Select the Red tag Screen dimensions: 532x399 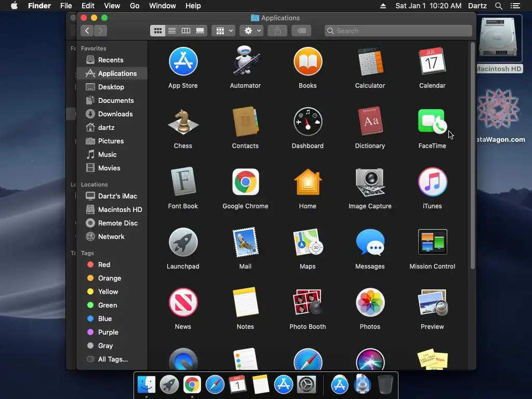112,264
